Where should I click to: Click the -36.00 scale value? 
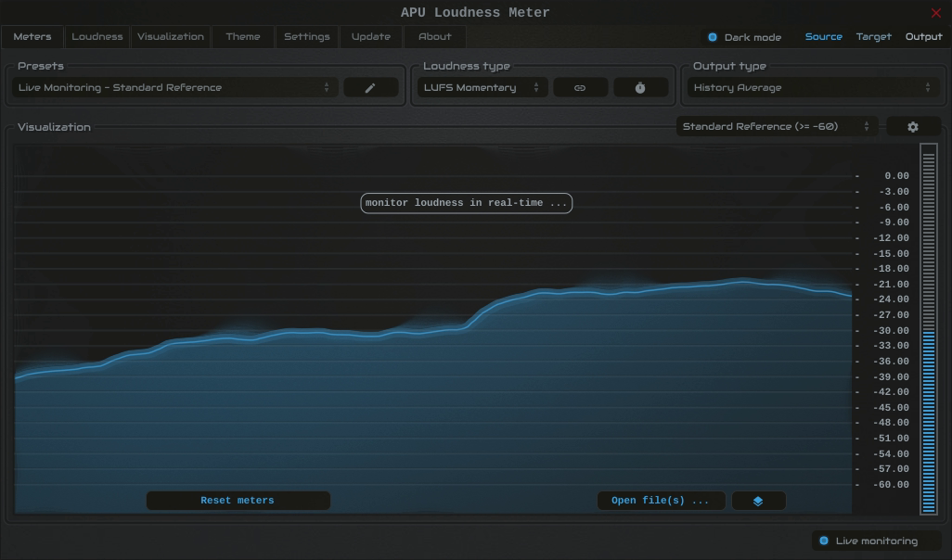pos(892,362)
